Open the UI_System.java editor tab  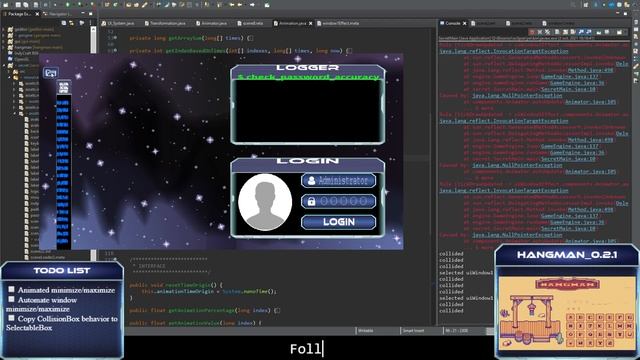point(118,23)
